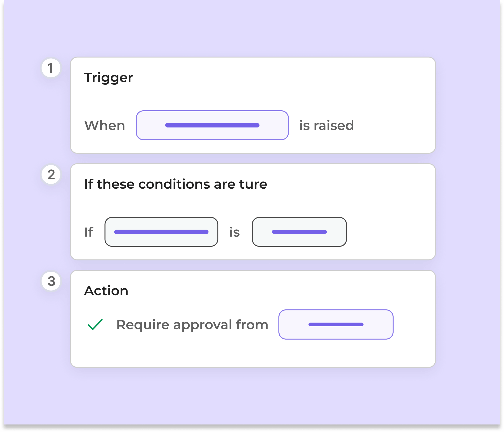The image size is (504, 432).
Task: Open the condition value dropdown after "is"
Action: [x=299, y=232]
